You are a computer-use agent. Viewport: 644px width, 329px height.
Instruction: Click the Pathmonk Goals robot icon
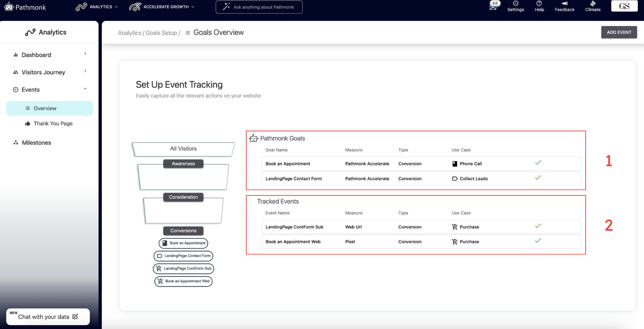point(254,138)
